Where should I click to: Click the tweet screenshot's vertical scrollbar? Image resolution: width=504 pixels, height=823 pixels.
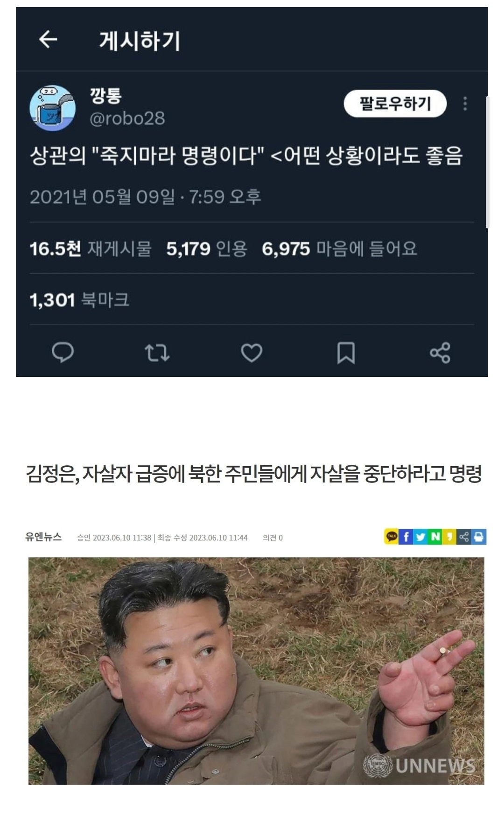(x=487, y=163)
